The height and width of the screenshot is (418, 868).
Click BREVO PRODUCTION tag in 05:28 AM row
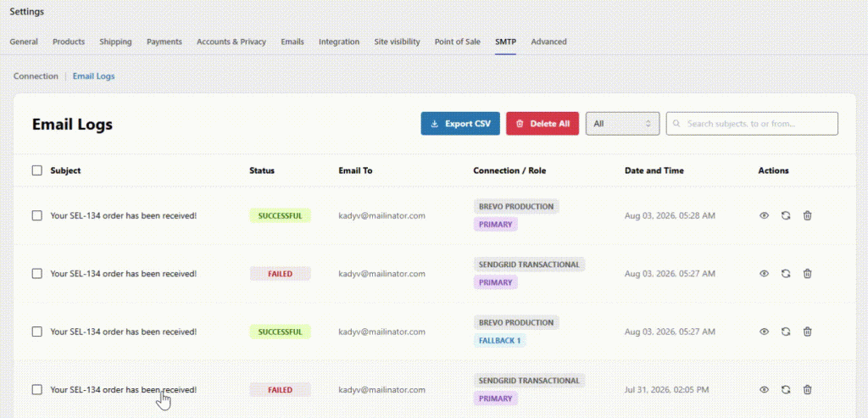(x=516, y=207)
